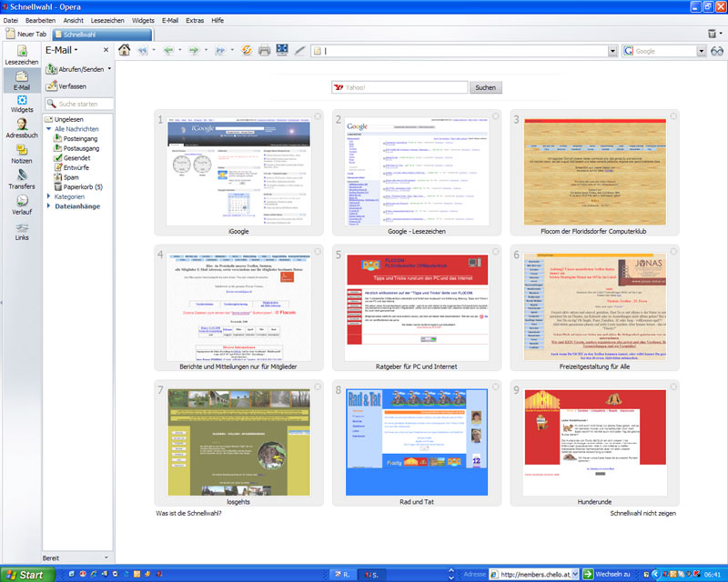Click the reload page toolbar icon
Image resolution: width=728 pixels, height=582 pixels.
click(x=246, y=51)
